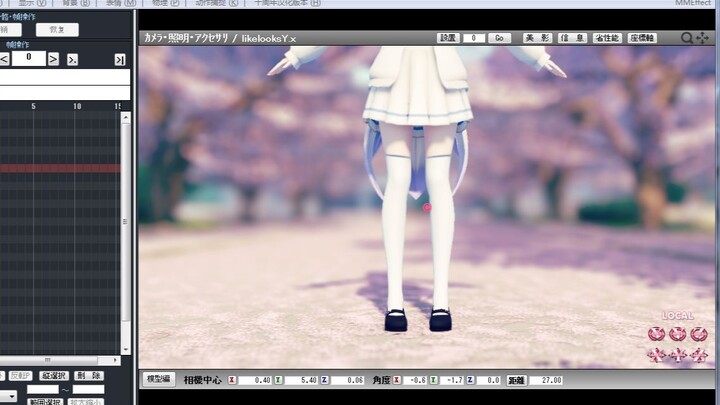Screen dimensions: 720x405
Task: Click the timeline horizontal scrollbar right arrow
Action: 115,360
